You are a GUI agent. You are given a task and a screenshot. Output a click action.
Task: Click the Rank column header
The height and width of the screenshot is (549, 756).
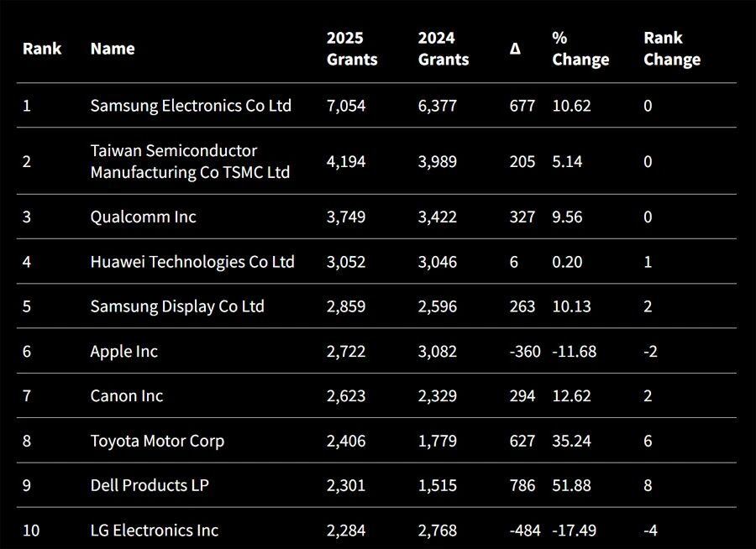(x=42, y=49)
